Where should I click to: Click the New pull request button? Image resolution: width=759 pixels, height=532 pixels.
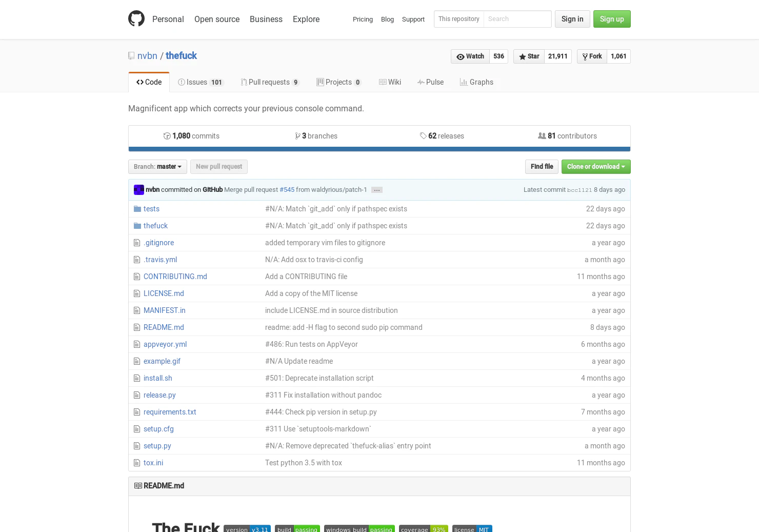point(219,167)
